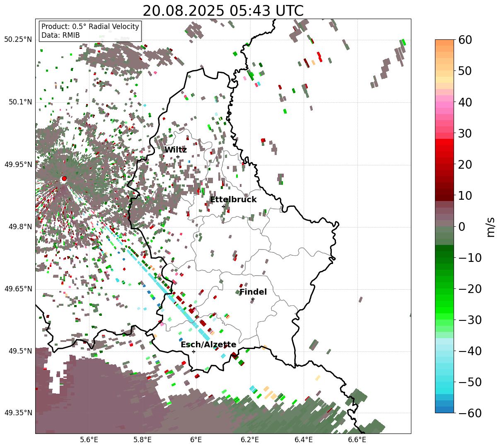The image size is (500, 448).
Task: Click the 5.6°E longitude label
Action: coord(89,440)
